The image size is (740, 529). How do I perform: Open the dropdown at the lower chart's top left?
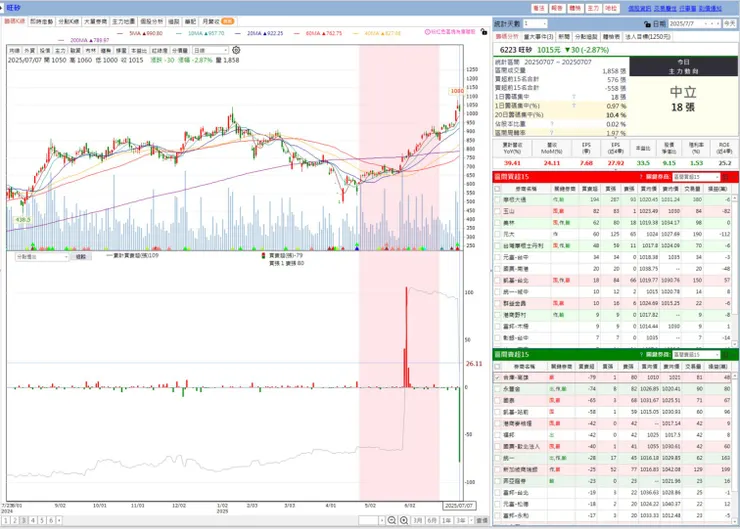click(42, 257)
